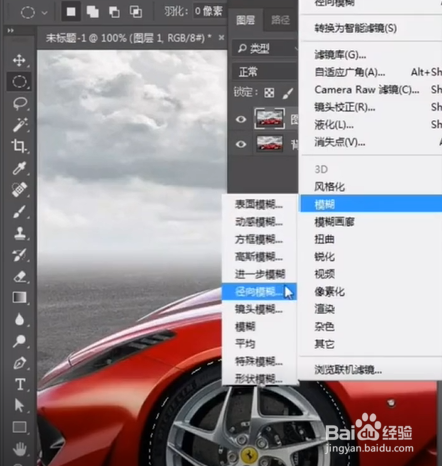Choose 动感模糊... in blur submenu
This screenshot has width=442, height=466.
(259, 222)
